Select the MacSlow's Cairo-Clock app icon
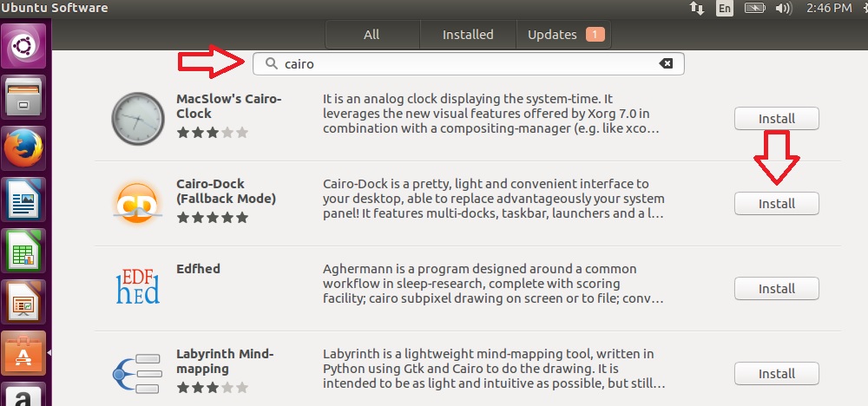 pos(138,118)
